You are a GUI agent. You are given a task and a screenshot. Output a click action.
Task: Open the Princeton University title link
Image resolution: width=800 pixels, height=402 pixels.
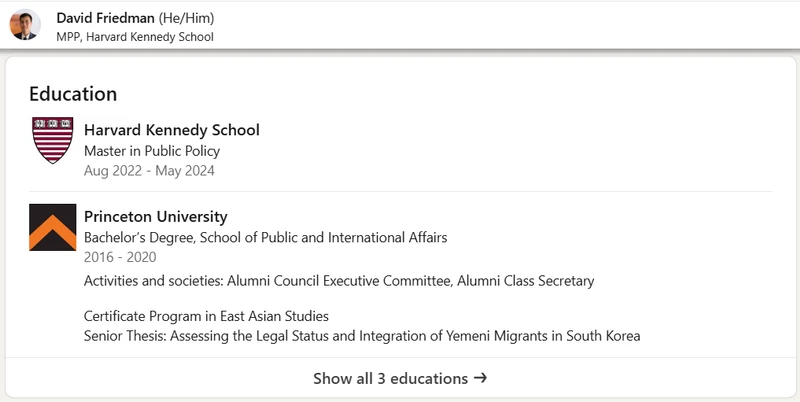(155, 217)
